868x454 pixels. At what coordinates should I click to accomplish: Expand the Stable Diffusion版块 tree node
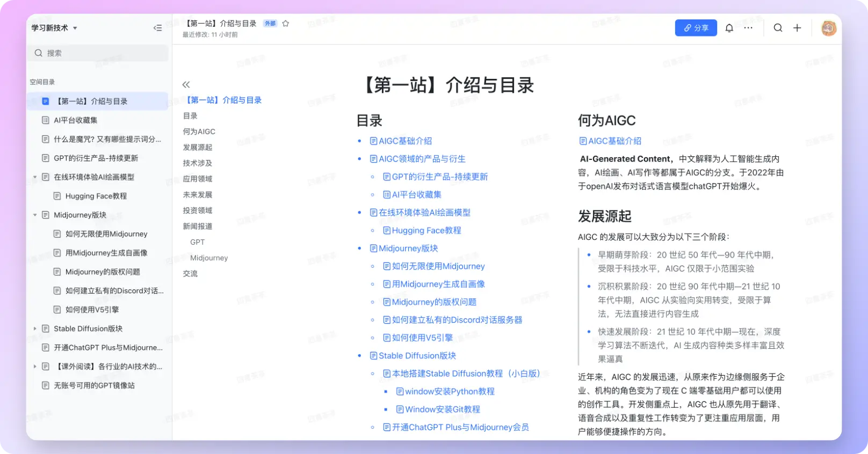tap(35, 329)
